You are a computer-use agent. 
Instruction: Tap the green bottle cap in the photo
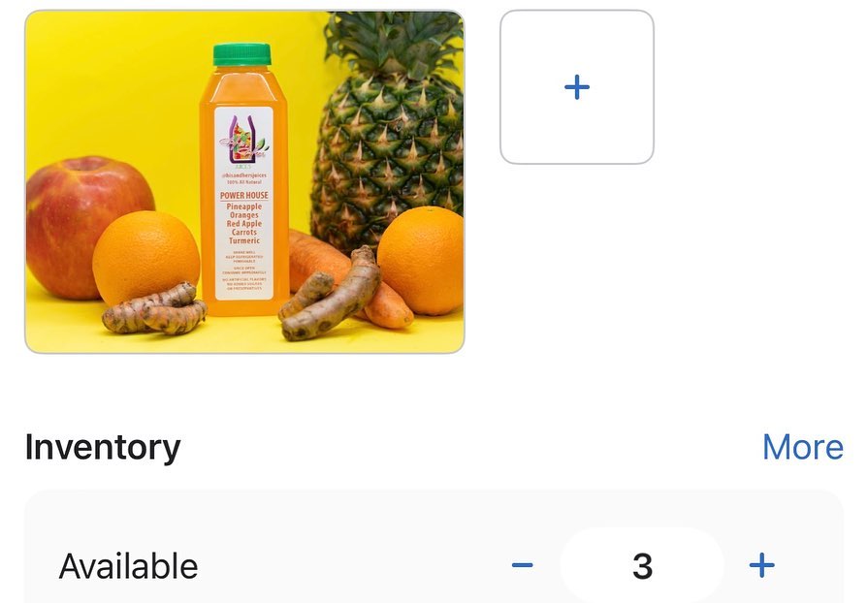click(241, 54)
